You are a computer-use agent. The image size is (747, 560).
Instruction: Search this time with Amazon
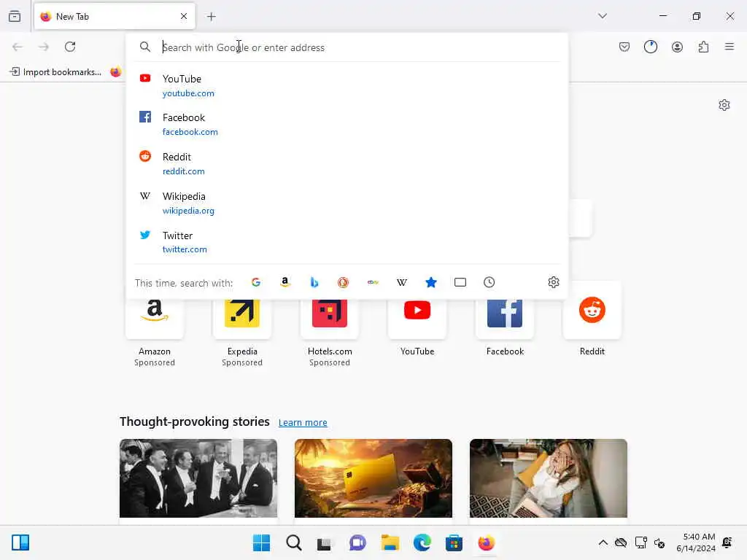coord(285,282)
